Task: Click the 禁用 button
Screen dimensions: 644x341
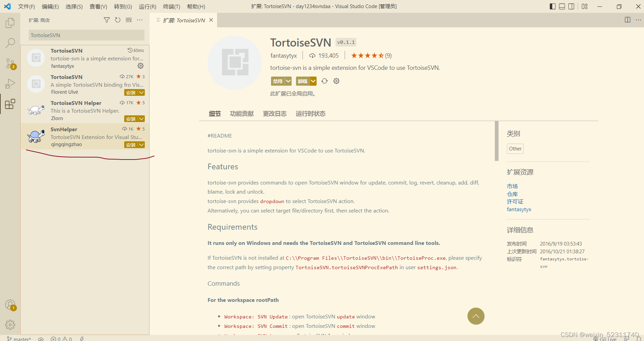Action: coord(278,81)
